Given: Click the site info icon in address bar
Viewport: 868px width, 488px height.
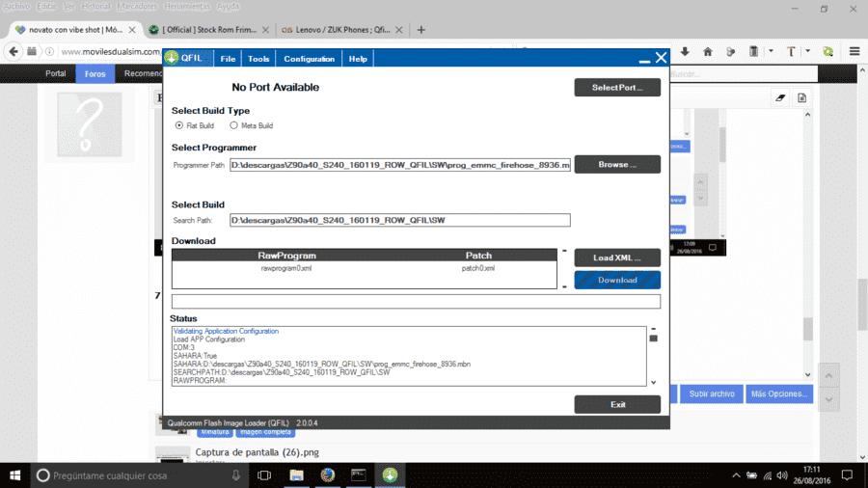Looking at the screenshot, I should (x=50, y=51).
